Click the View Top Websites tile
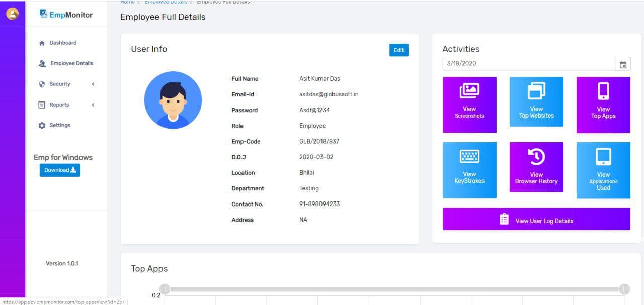The width and height of the screenshot is (644, 305). pyautogui.click(x=536, y=101)
